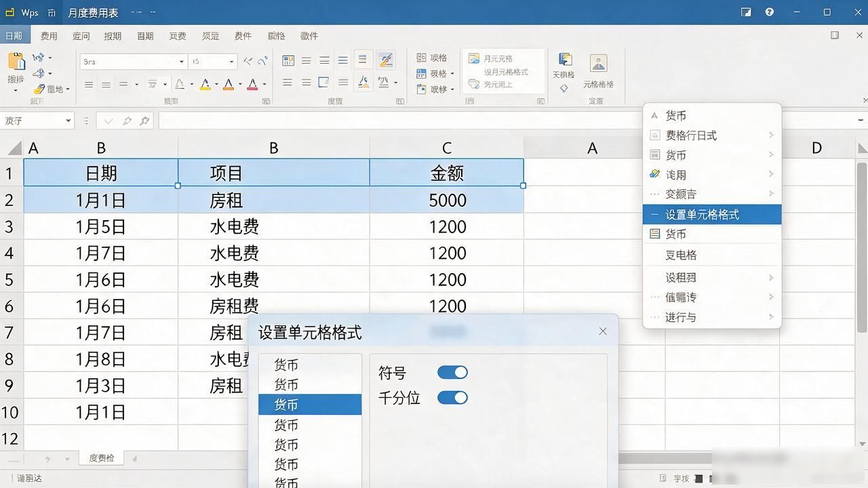The image size is (868, 488).
Task: Click the increase font size icon
Action: point(248,61)
